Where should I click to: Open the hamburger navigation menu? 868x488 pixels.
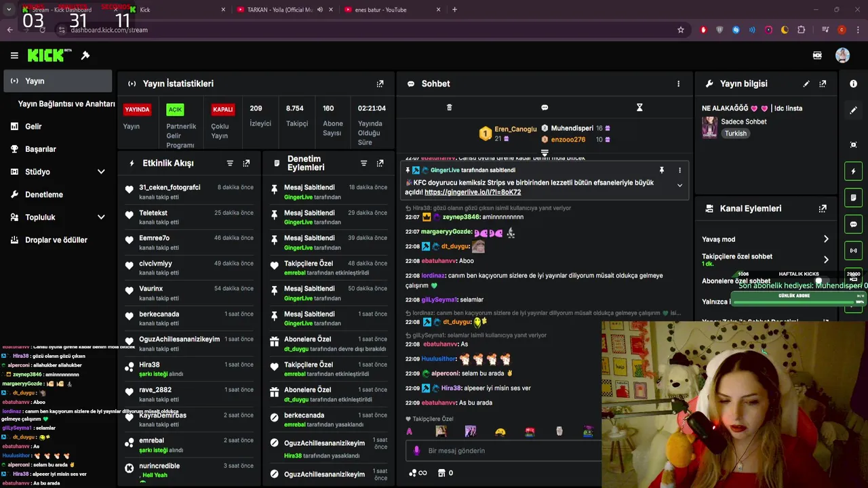click(14, 56)
